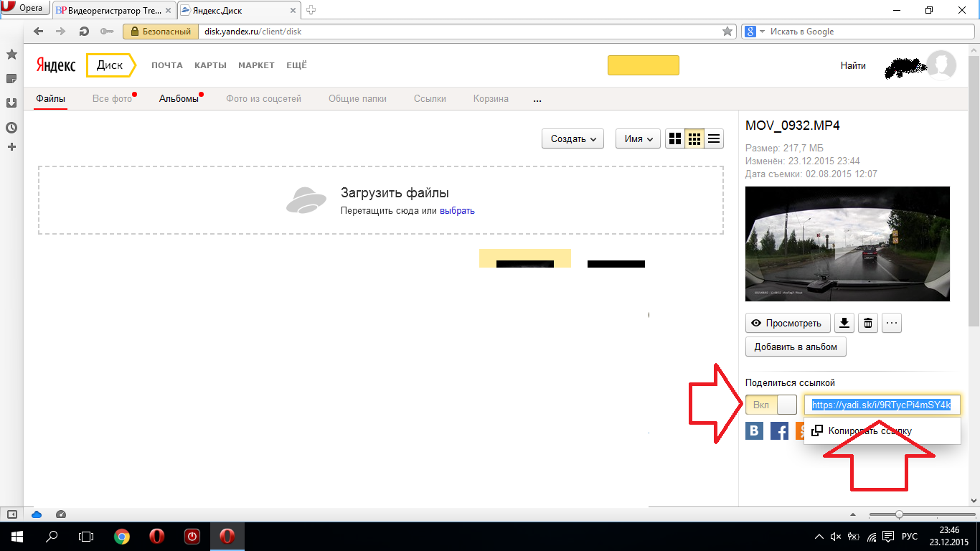Switch to the Альбомы tab
This screenshot has height=551, width=980.
[179, 99]
